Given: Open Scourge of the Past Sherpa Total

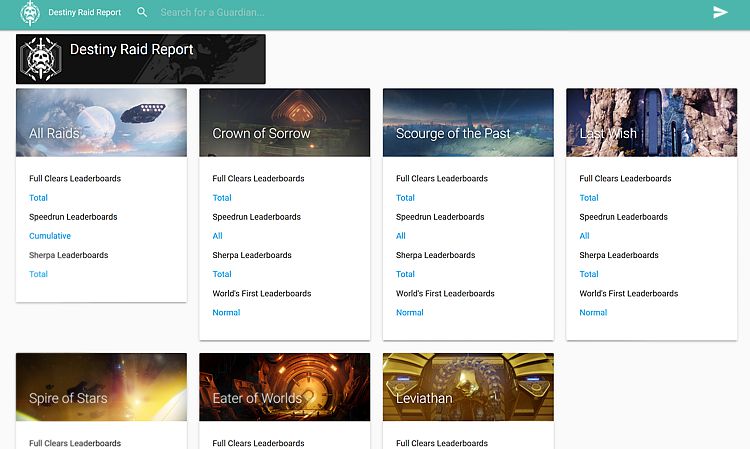Looking at the screenshot, I should (405, 274).
